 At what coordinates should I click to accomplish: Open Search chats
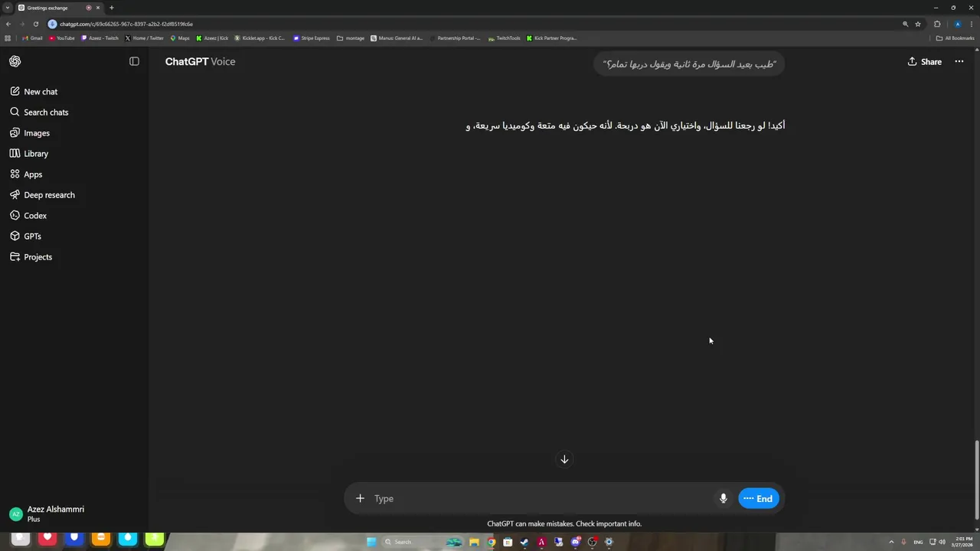pos(73,112)
